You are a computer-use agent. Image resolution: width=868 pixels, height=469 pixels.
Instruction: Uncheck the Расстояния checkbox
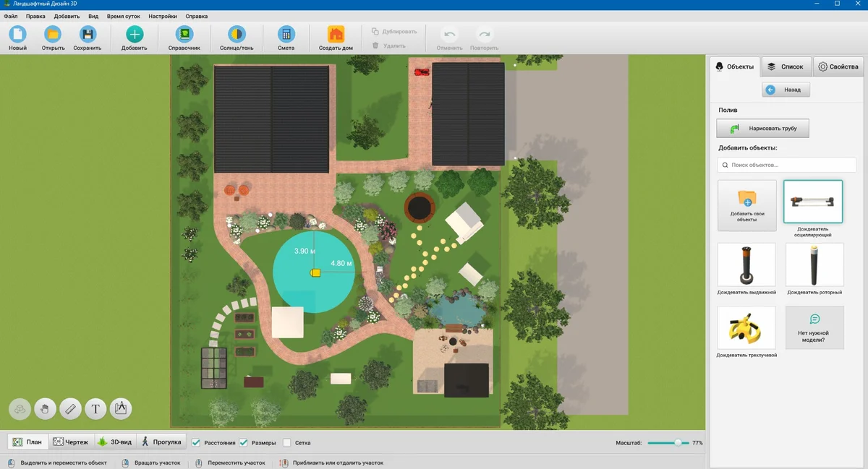pos(196,442)
